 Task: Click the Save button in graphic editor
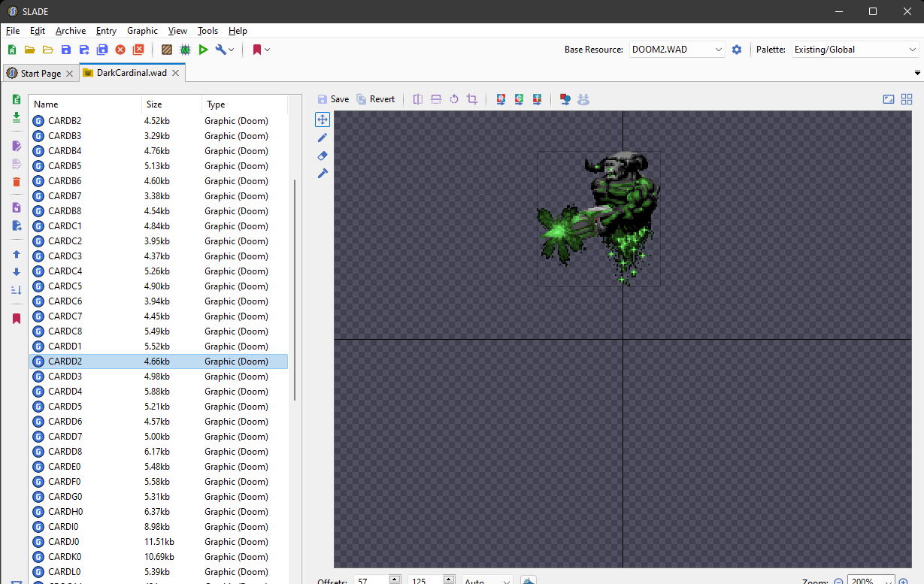[333, 99]
